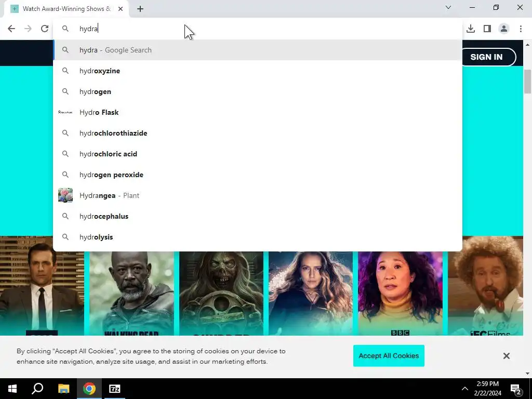The width and height of the screenshot is (532, 399).
Task: Click the page vertical scrollbar thumb
Action: [528, 82]
